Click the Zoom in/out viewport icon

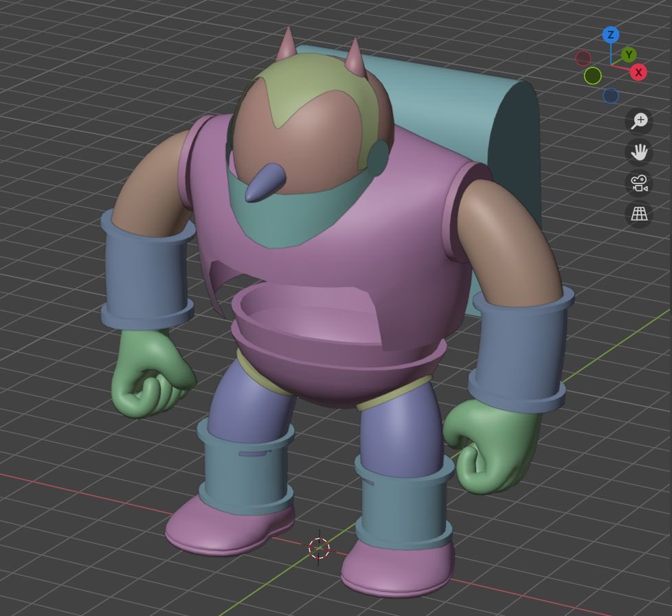click(x=639, y=121)
